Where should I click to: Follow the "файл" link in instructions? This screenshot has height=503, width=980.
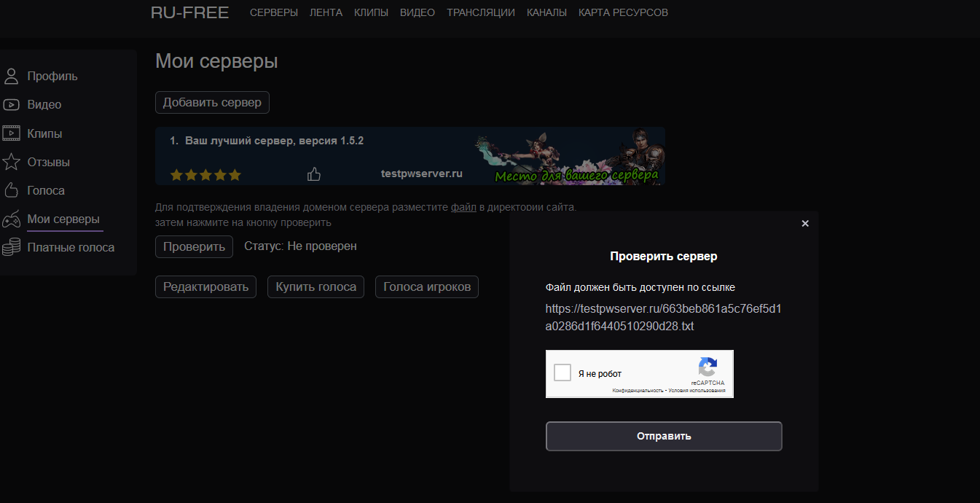point(463,208)
